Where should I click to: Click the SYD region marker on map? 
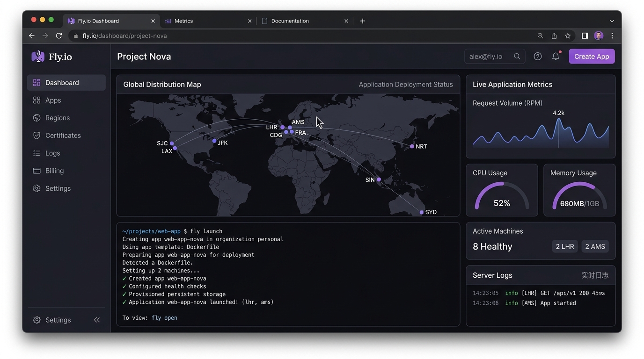pyautogui.click(x=422, y=212)
